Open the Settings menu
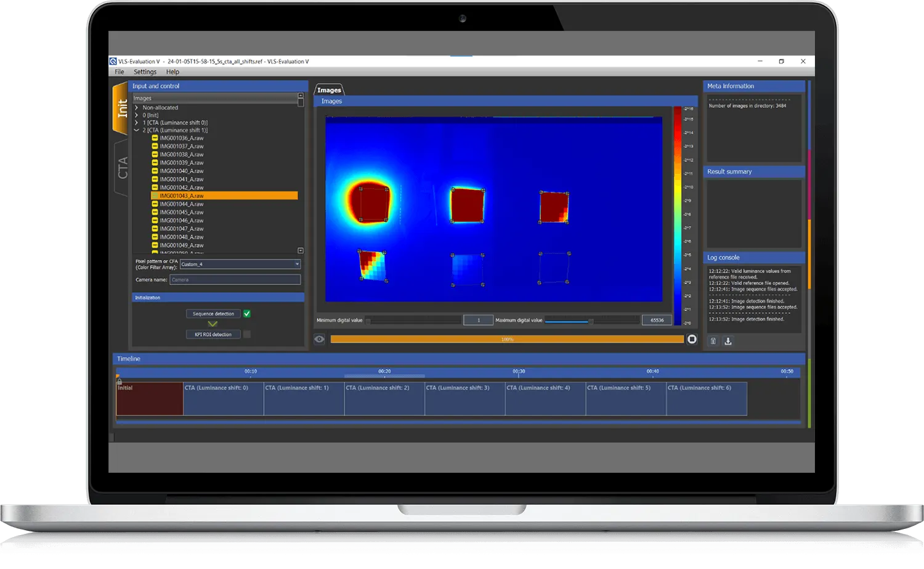Viewport: 924px width, 569px height. 145,72
